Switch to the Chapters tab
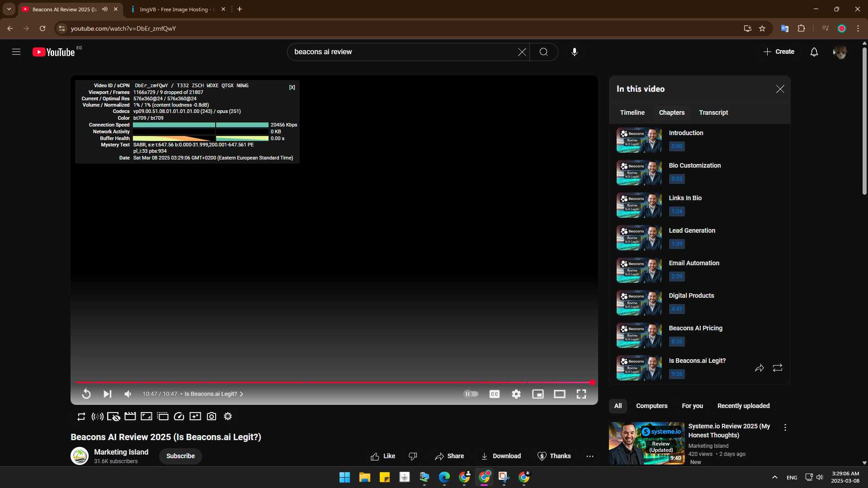The height and width of the screenshot is (488, 868). click(x=671, y=113)
